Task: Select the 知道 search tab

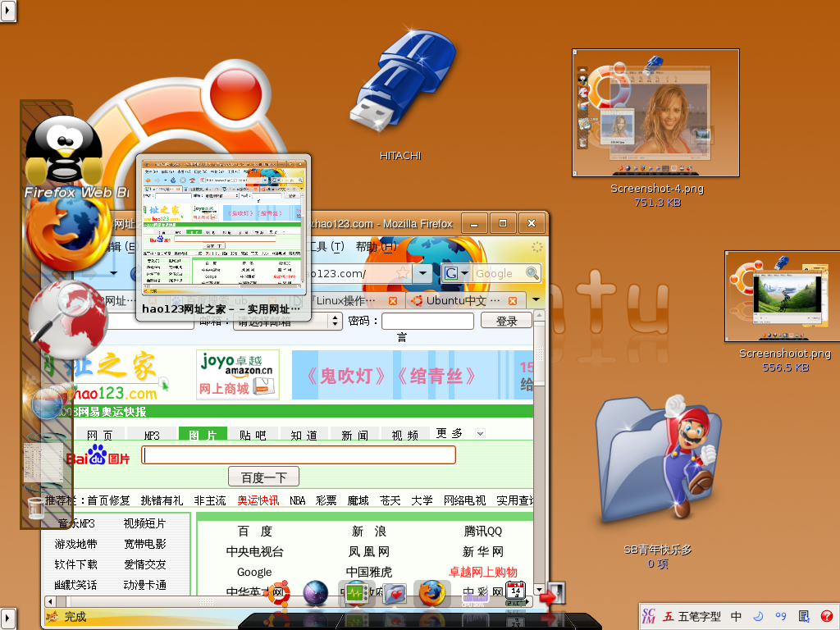Action: click(304, 435)
